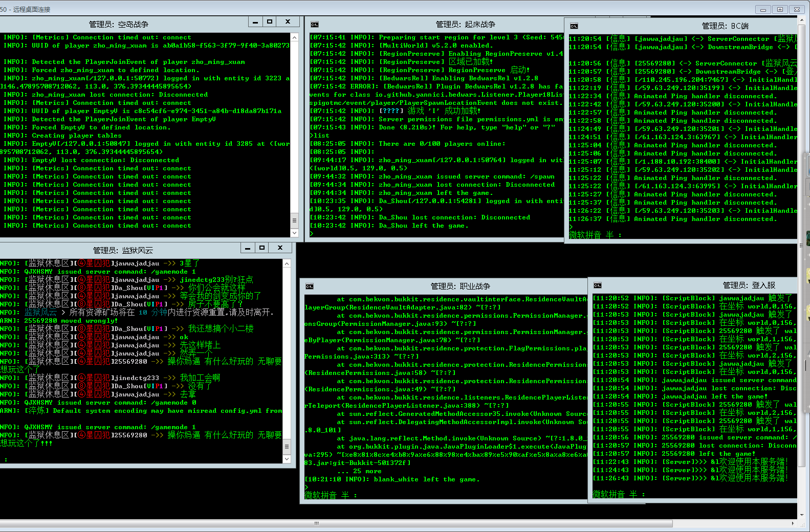Click 'There are 0/100 players online' line
The width and height of the screenshot is (810, 532).
tap(407, 144)
